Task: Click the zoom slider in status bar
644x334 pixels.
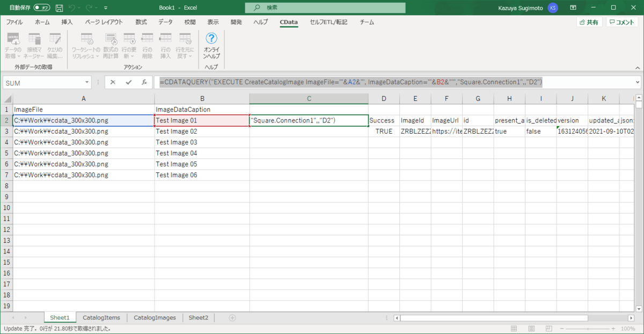Action: (x=589, y=329)
